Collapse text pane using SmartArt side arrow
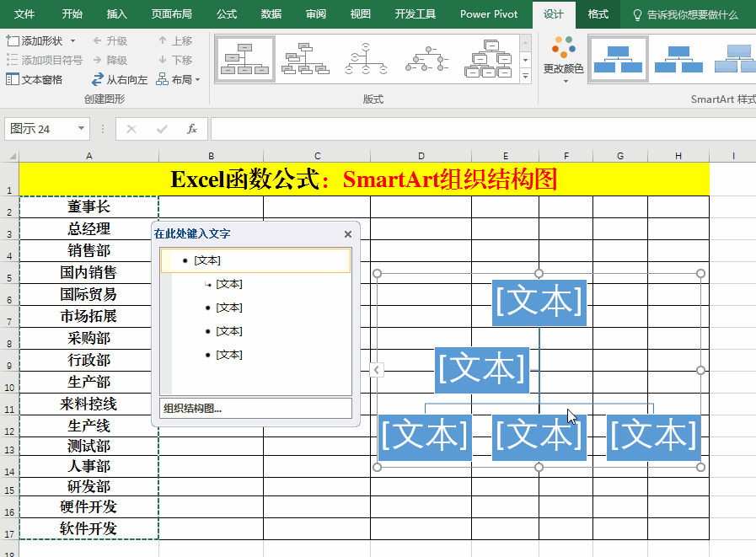The width and height of the screenshot is (756, 557). pos(377,369)
